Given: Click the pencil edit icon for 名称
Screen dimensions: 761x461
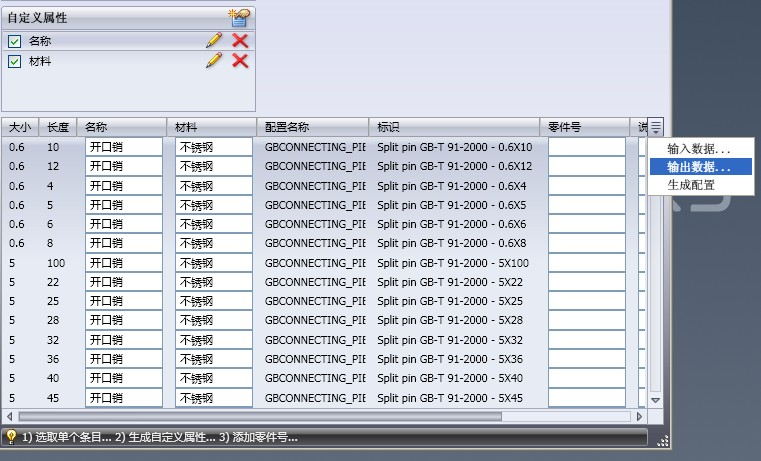Looking at the screenshot, I should tap(214, 40).
